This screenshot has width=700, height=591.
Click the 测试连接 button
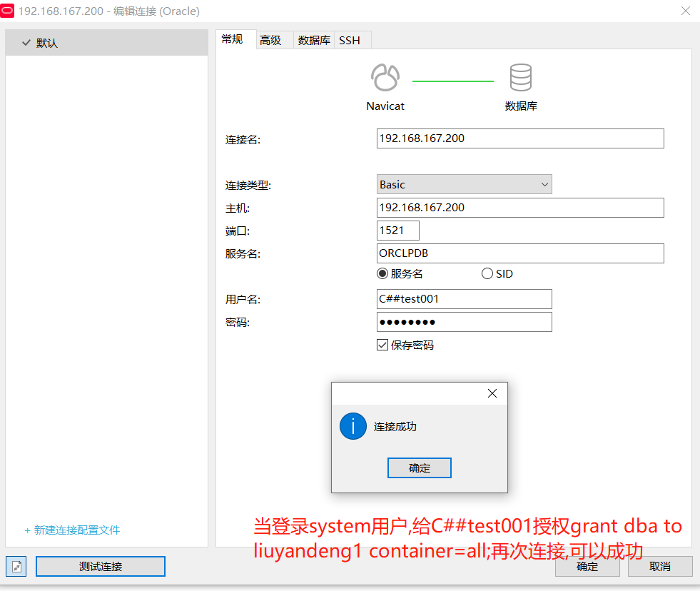[101, 567]
